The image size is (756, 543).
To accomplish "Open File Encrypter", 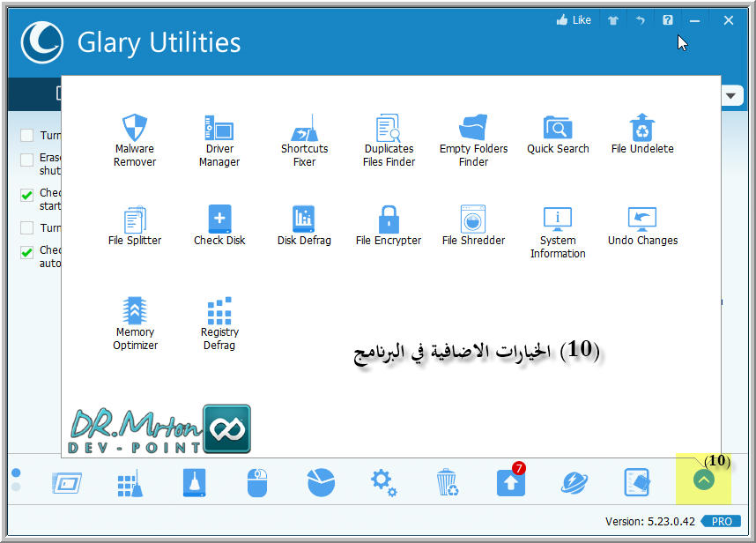I will click(x=389, y=226).
